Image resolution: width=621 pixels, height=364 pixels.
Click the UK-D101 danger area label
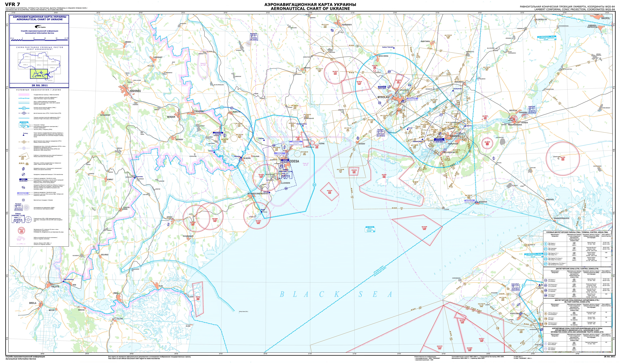click(x=329, y=192)
